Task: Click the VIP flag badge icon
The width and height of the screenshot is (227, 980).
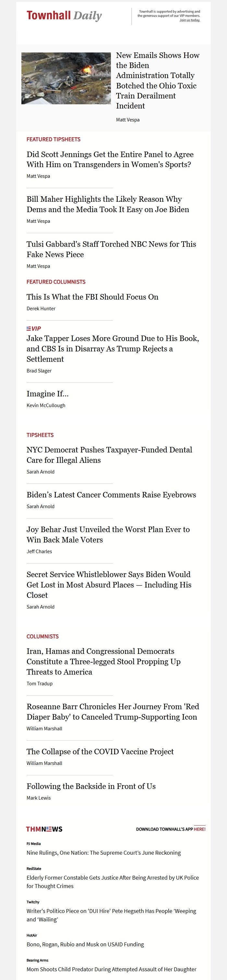Action: (x=34, y=328)
